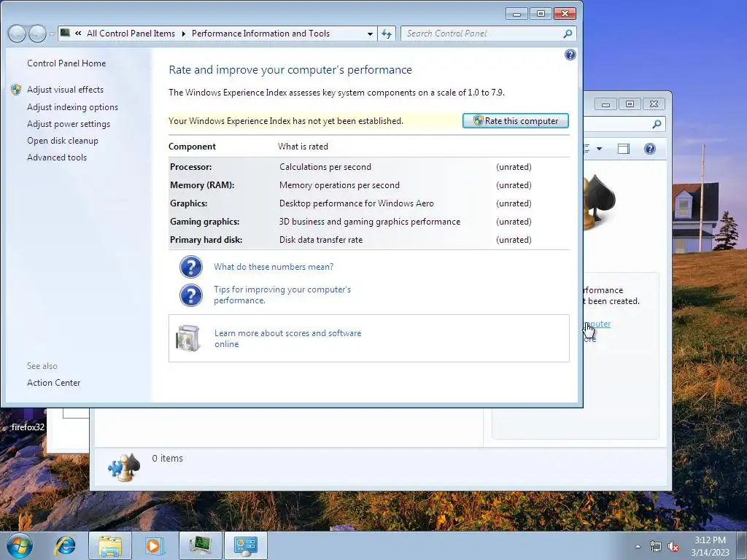Click the spade chess piece thumbnail in Games window
The width and height of the screenshot is (747, 560).
click(599, 201)
